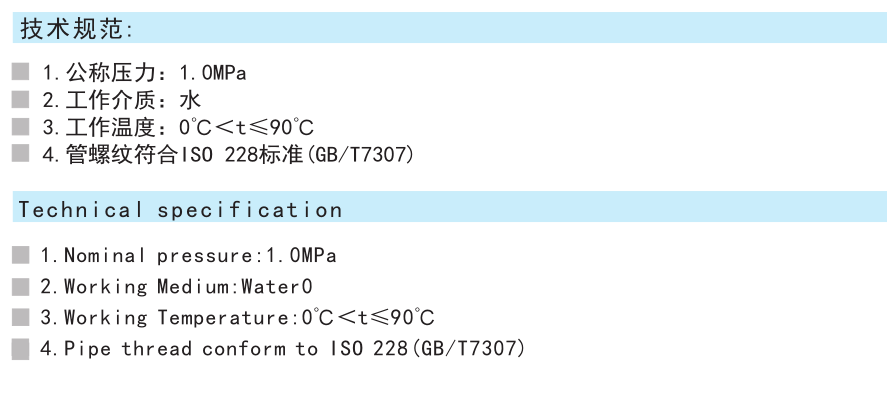Click the gray square next to 管螺纹符合ISO 228
Screen dimensions: 887x402
pos(20,153)
